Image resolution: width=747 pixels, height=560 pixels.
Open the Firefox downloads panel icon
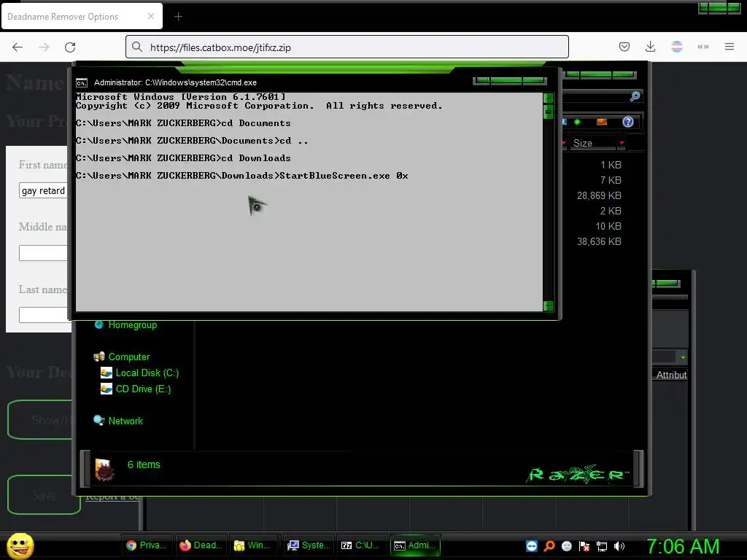[x=650, y=47]
